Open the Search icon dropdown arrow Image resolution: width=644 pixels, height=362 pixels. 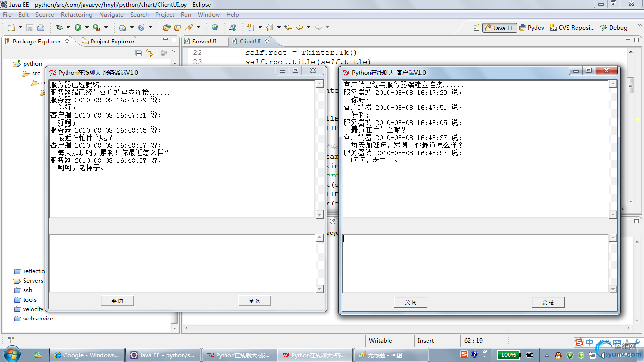tap(198, 28)
